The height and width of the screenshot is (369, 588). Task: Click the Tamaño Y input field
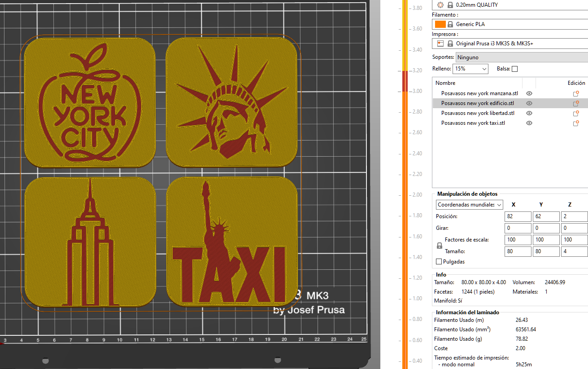click(x=546, y=251)
